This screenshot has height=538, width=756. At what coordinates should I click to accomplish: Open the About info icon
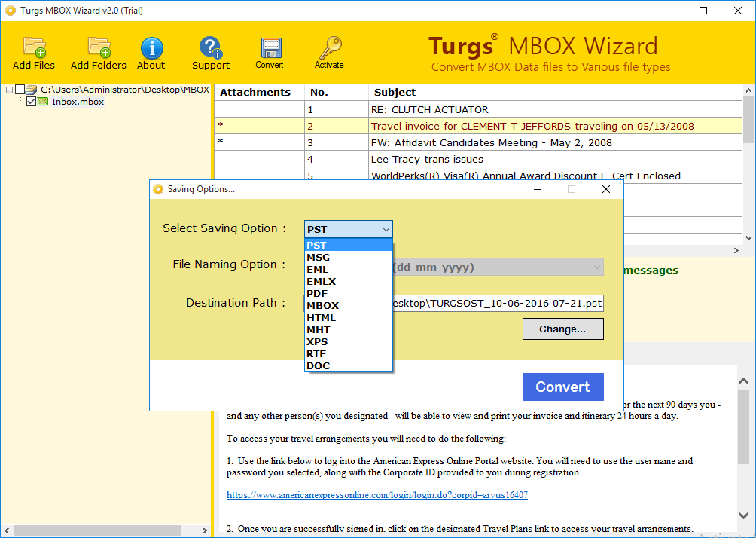coord(151,48)
